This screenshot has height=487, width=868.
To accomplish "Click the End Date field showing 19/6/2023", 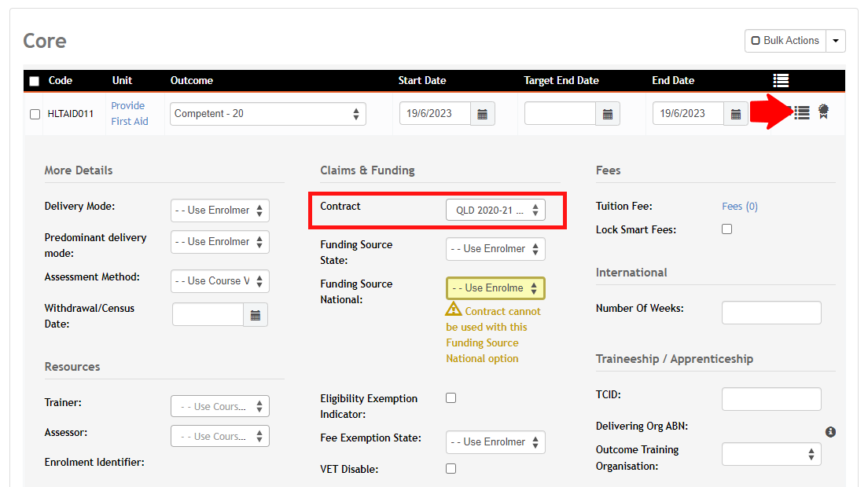I will 688,114.
